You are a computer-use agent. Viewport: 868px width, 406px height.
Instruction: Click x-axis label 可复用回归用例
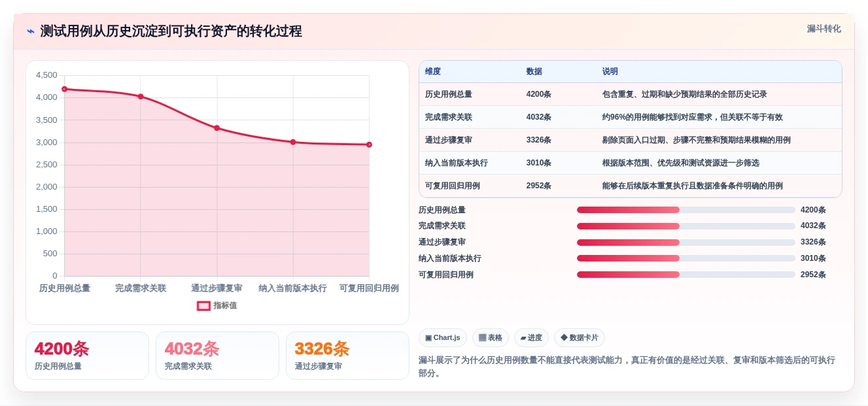(369, 288)
